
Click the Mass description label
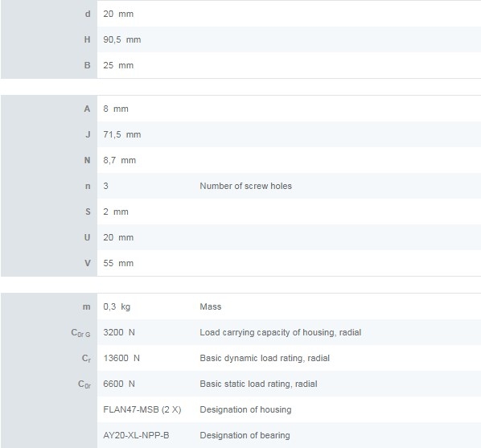pos(211,306)
